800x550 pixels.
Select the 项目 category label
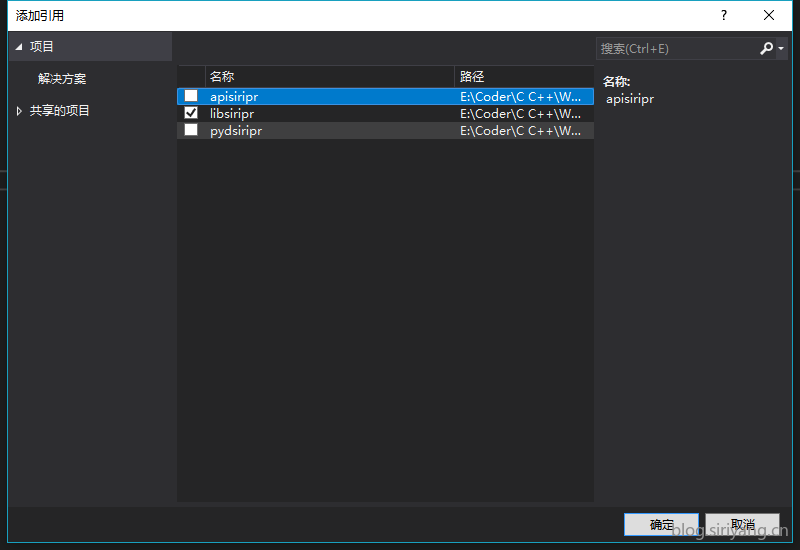[x=42, y=47]
